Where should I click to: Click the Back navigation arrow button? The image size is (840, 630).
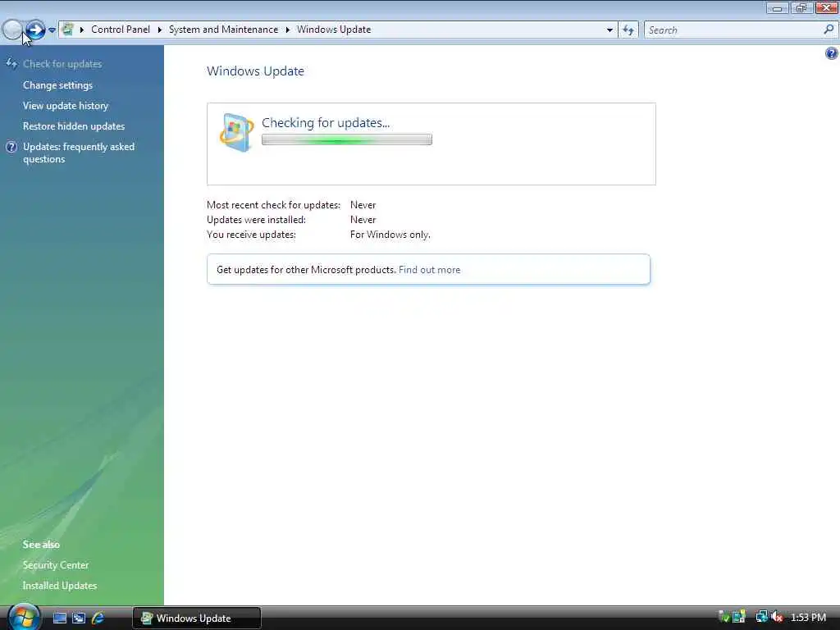[x=12, y=30]
